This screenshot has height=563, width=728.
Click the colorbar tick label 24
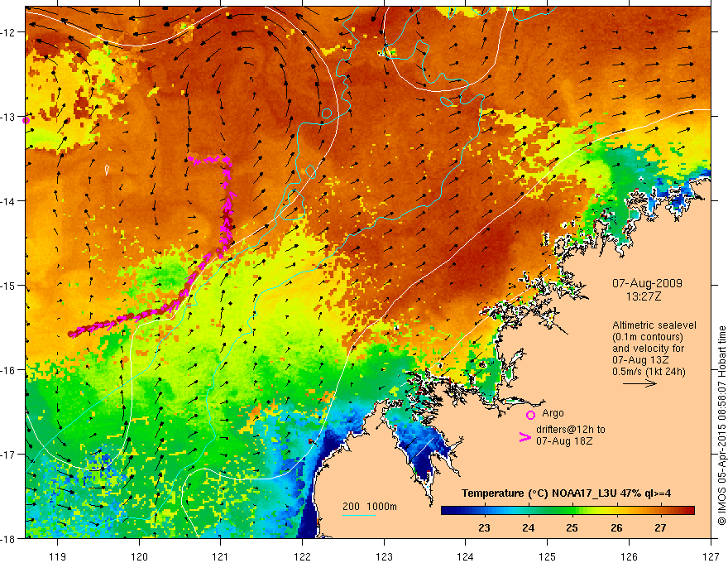528,527
